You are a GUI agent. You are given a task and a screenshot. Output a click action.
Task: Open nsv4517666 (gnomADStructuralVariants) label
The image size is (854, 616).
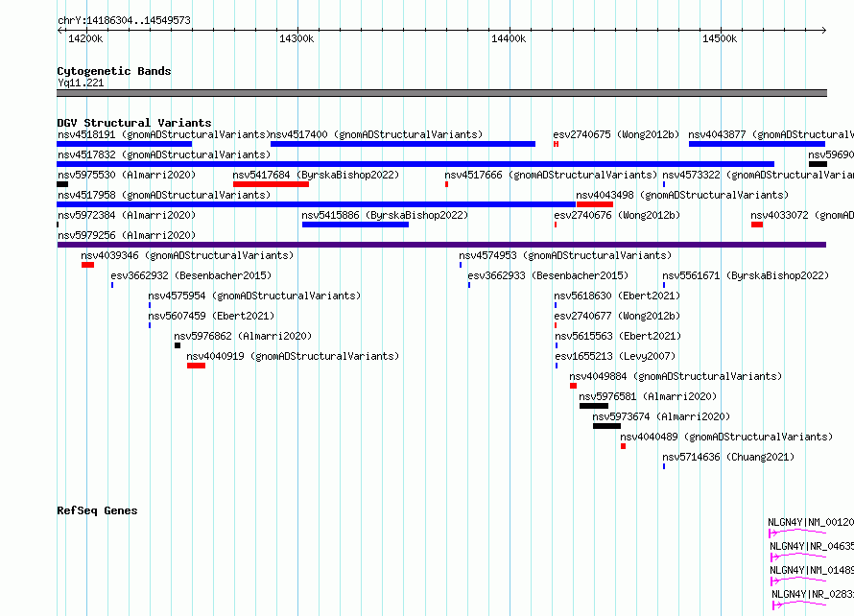pos(551,175)
